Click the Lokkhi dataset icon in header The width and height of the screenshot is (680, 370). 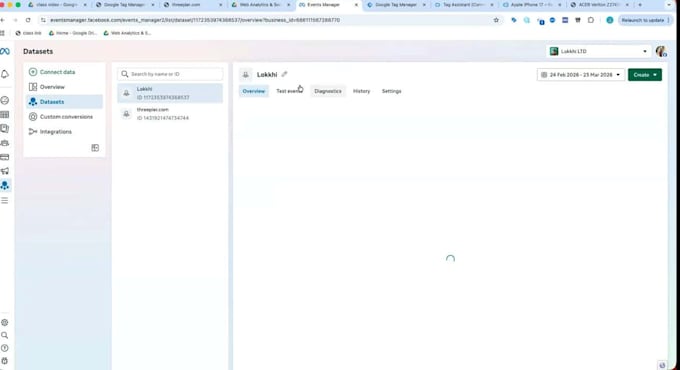pos(245,75)
